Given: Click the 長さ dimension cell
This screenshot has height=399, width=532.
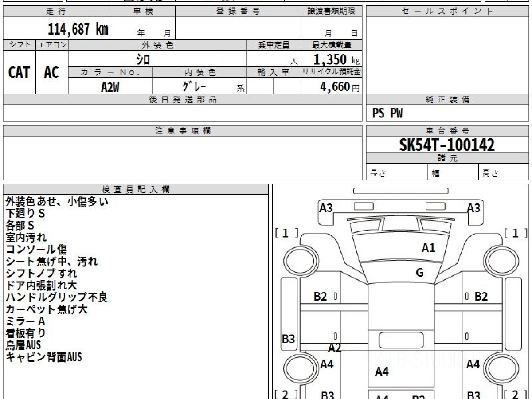Looking at the screenshot, I should pyautogui.click(x=397, y=172).
